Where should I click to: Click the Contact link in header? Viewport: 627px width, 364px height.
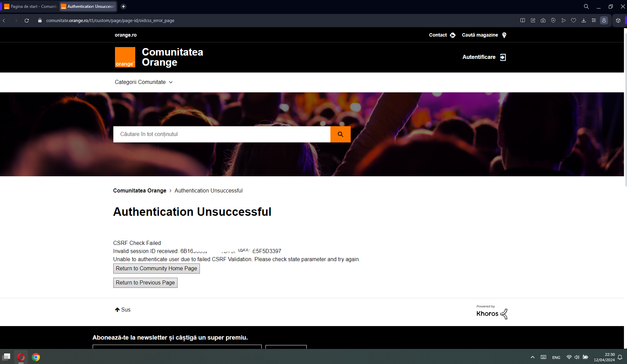[442, 35]
